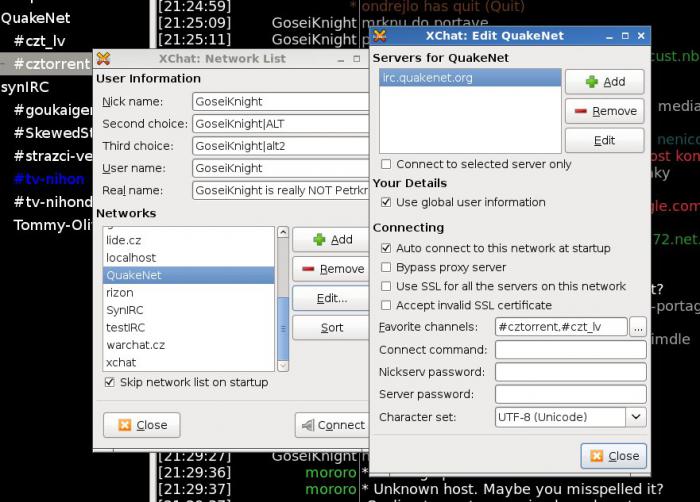
Task: Close Edit QuakeNet window with titlebar X
Action: tap(641, 36)
